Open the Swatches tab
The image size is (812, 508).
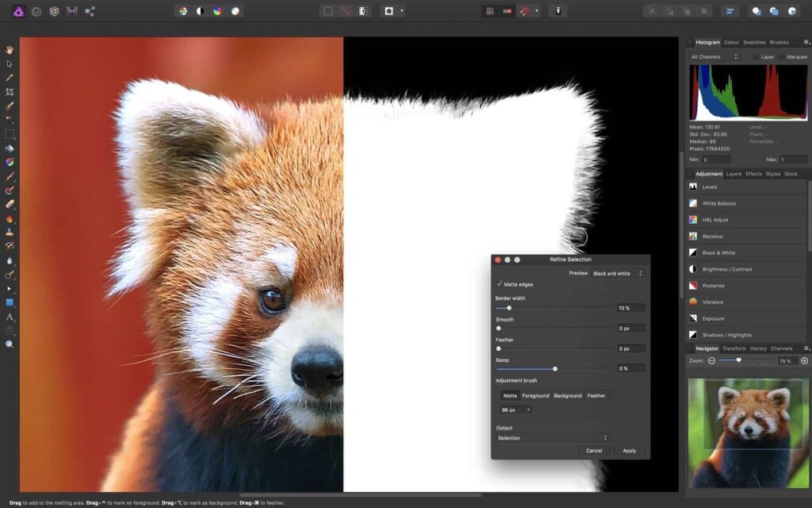click(x=753, y=41)
